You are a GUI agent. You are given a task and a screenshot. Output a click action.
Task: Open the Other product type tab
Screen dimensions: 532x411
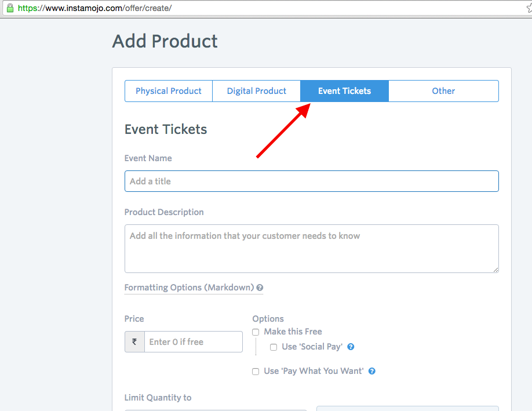tap(443, 91)
